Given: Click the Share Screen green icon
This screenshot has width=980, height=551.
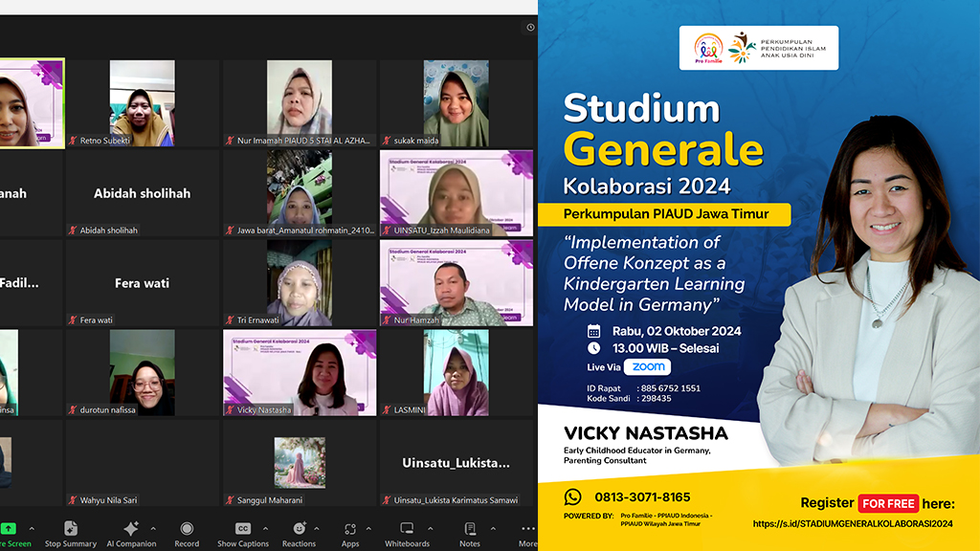Looking at the screenshot, I should 9,528.
